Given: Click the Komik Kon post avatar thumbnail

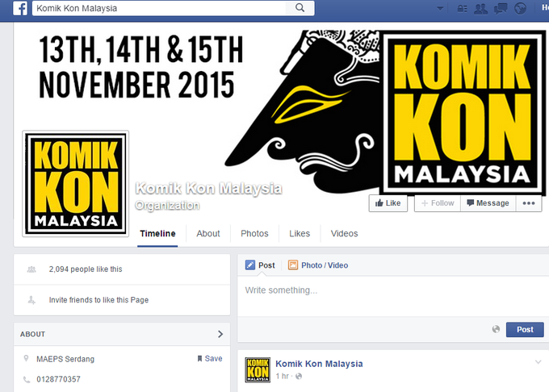Looking at the screenshot, I should pos(258,369).
